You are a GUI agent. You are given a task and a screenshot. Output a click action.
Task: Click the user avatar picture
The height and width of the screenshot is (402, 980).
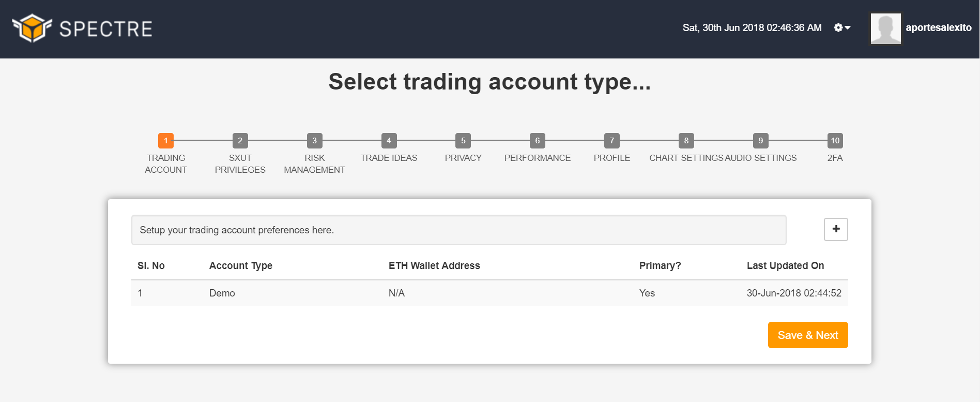(x=886, y=28)
